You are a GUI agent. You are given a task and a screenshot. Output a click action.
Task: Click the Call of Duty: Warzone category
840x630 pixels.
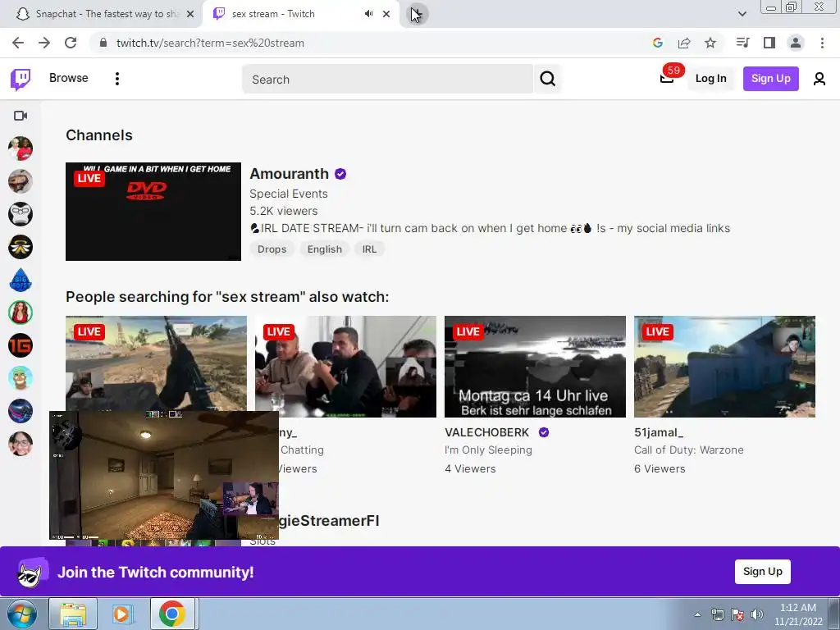(688, 450)
